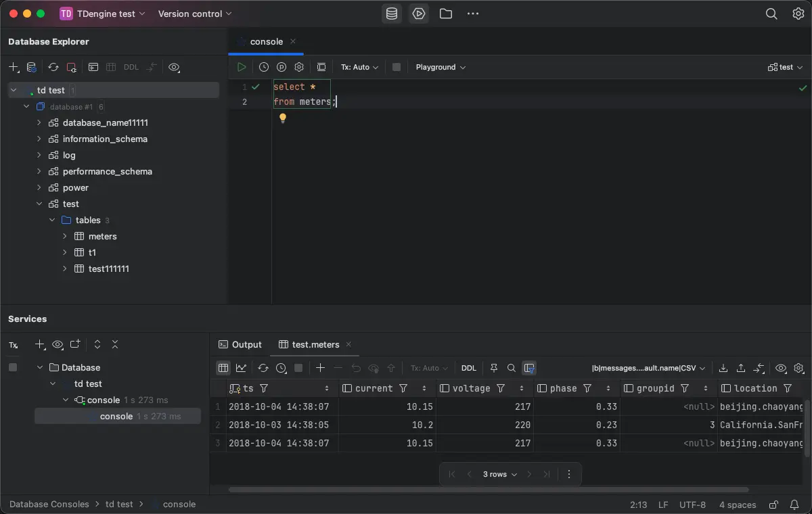Collapse the tables folder
812x514 pixels.
pos(52,220)
